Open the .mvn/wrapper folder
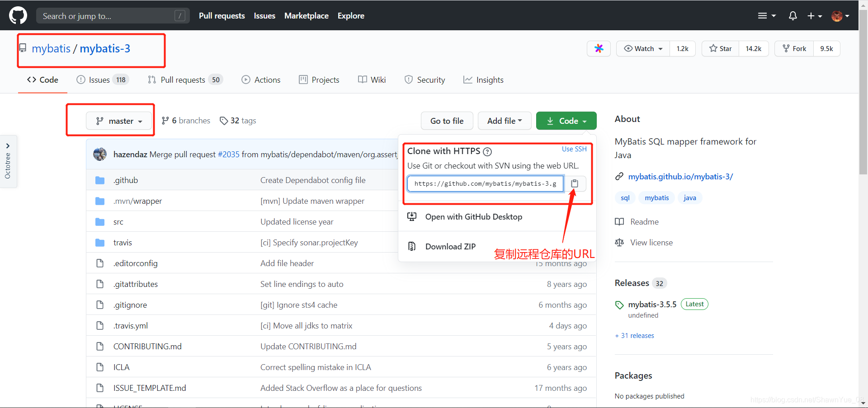The image size is (868, 408). (137, 201)
